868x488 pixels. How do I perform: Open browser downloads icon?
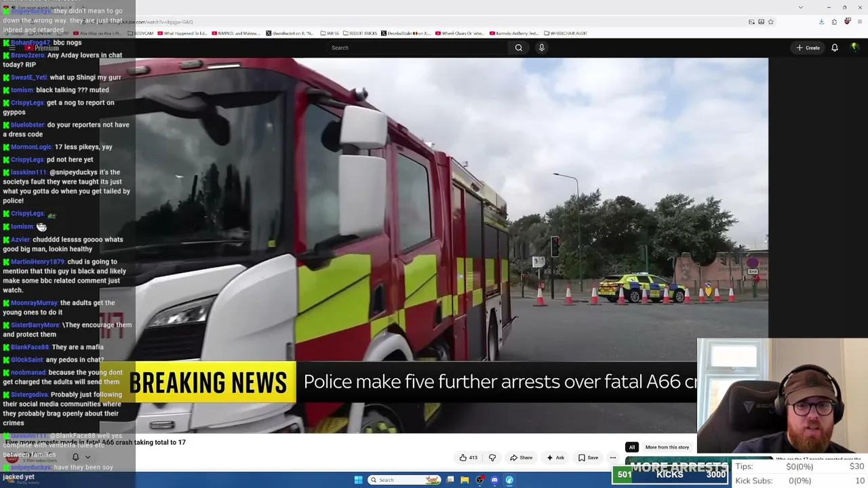pos(821,22)
